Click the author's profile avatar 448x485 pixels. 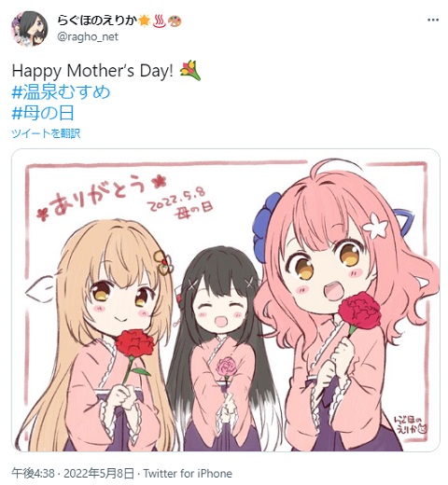[x=30, y=28]
